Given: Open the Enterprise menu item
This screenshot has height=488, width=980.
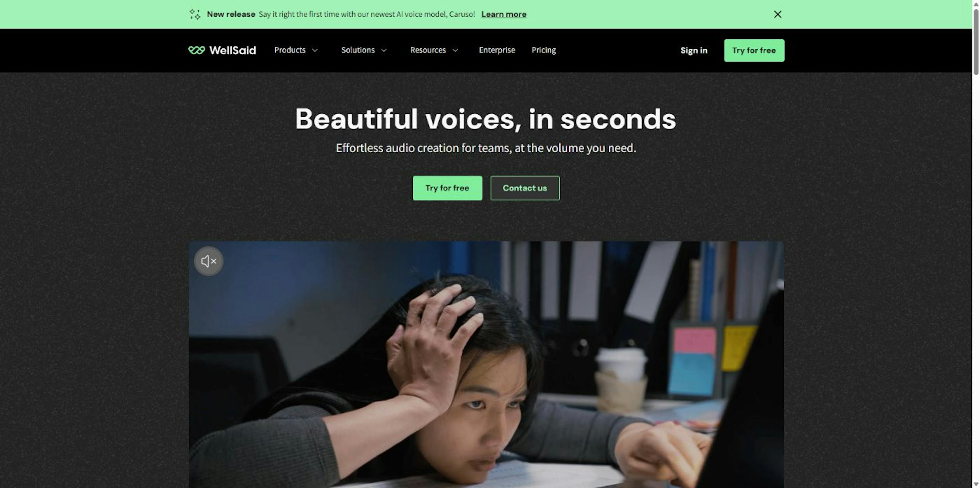Looking at the screenshot, I should tap(497, 50).
